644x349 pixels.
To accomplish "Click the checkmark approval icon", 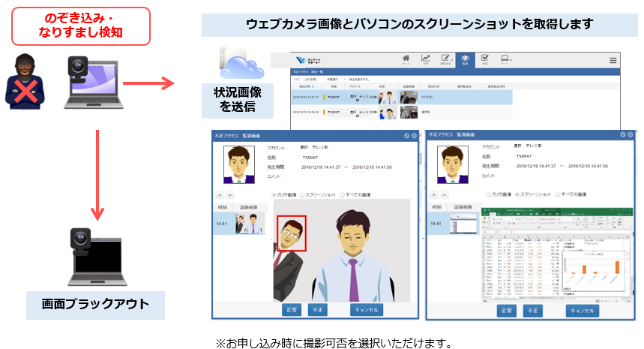I will (485, 60).
